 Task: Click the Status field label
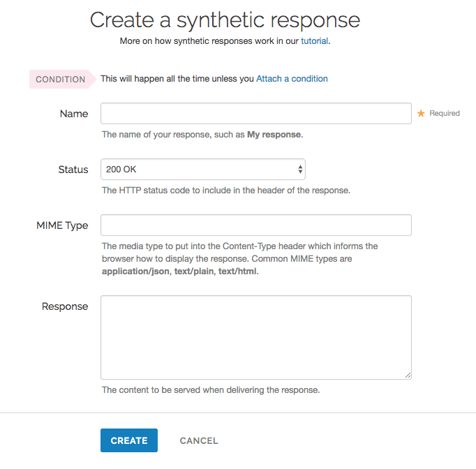pyautogui.click(x=73, y=170)
